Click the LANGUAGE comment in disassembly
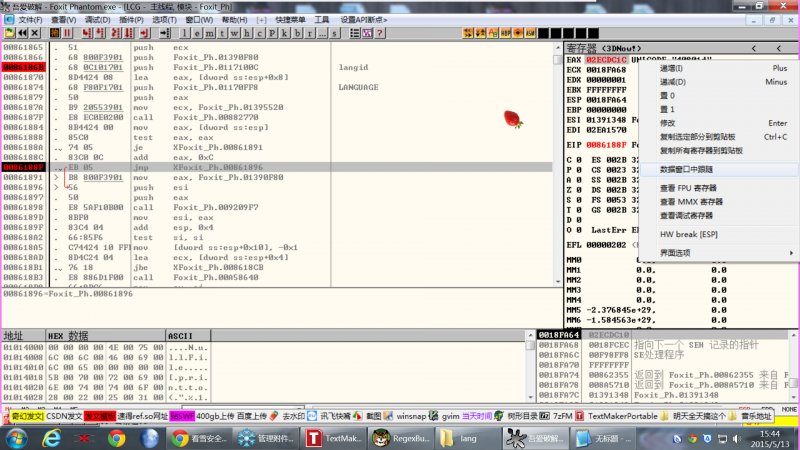 coord(358,87)
